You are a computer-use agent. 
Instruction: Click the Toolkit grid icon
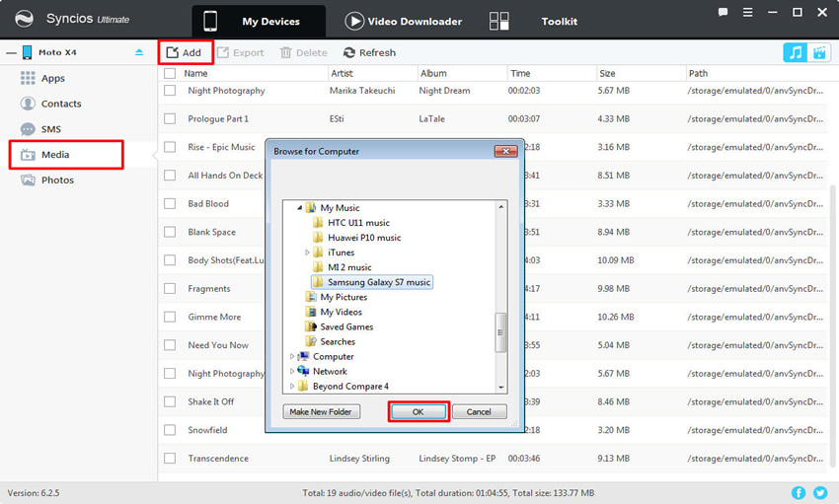498,22
